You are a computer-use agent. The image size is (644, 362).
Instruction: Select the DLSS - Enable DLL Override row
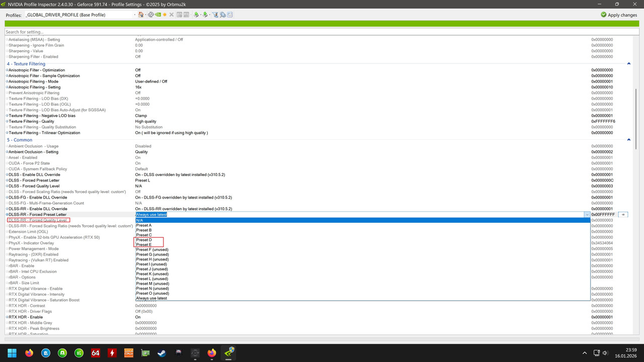[319, 174]
